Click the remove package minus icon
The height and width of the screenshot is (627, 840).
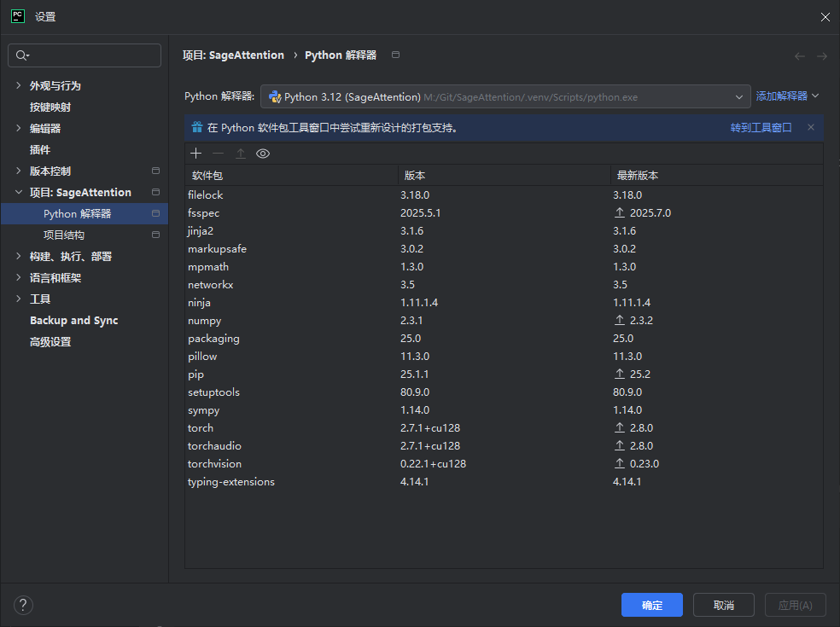coord(218,154)
